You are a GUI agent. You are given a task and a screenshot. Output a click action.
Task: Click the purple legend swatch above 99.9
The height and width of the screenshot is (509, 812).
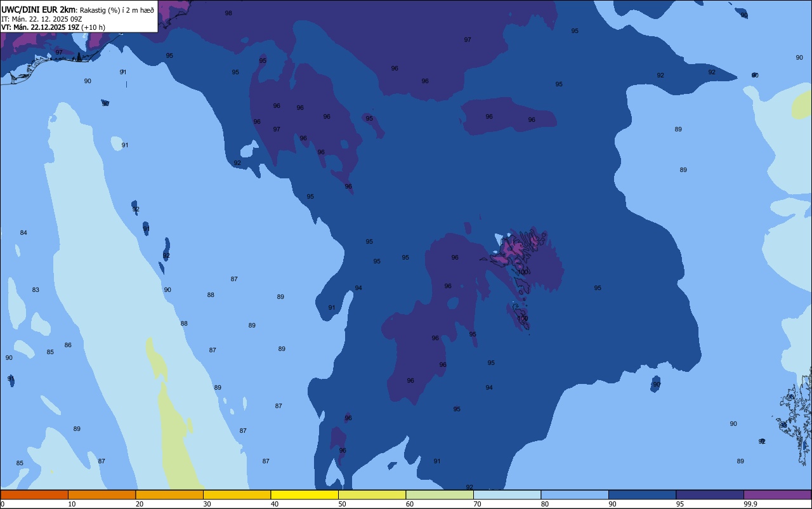coord(778,494)
